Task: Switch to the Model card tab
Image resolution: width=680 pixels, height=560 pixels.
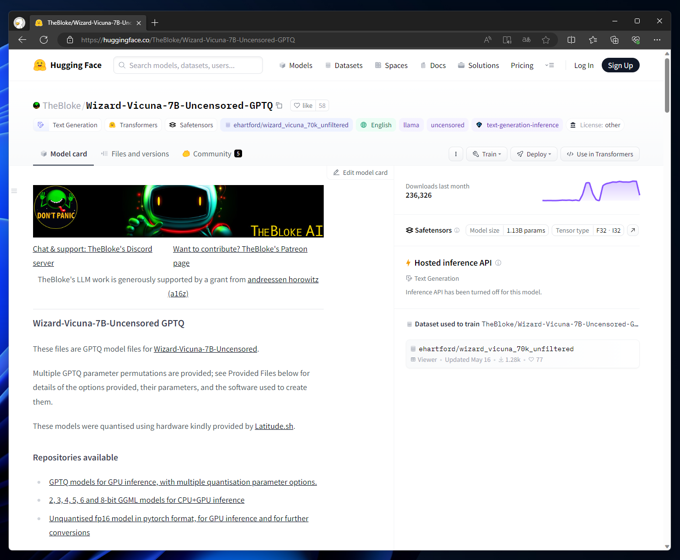Action: (63, 154)
